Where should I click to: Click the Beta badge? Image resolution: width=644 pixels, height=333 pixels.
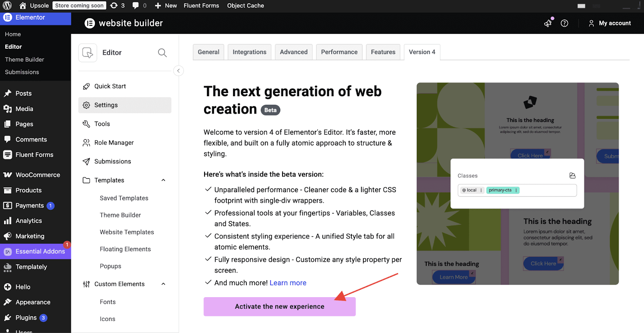click(x=270, y=110)
